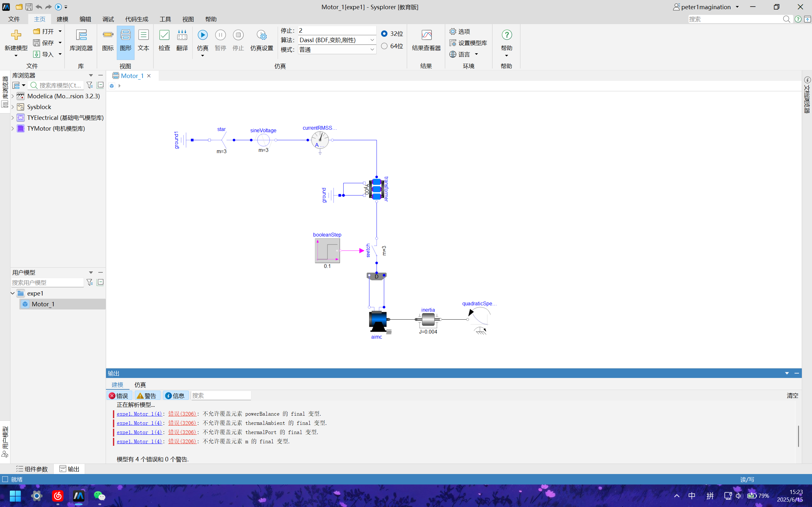Screen dimensions: 812x507
Task: Toggle the Warnings (警告) filter in output
Action: click(x=147, y=396)
